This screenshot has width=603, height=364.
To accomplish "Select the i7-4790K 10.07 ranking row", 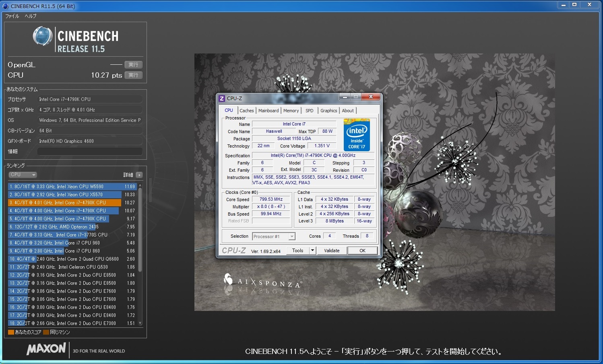I will pos(72,211).
